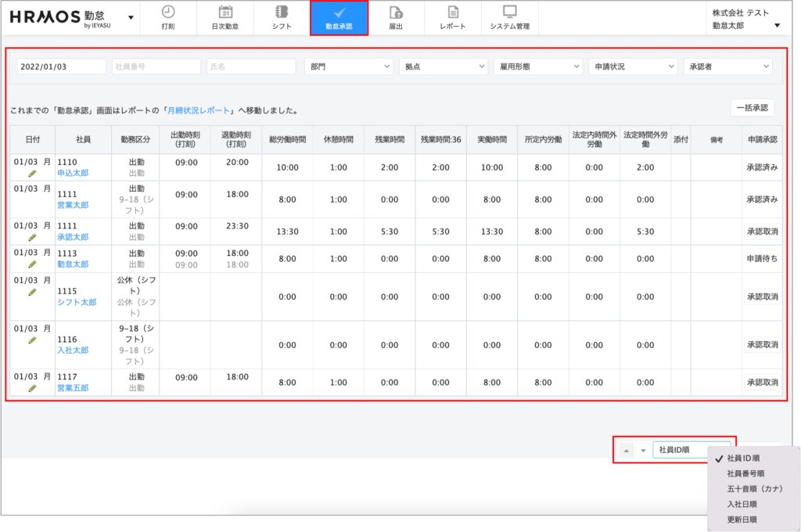Click pencil edit icon for 営業五郎 row
Screen dimensions: 801x532
click(32, 388)
